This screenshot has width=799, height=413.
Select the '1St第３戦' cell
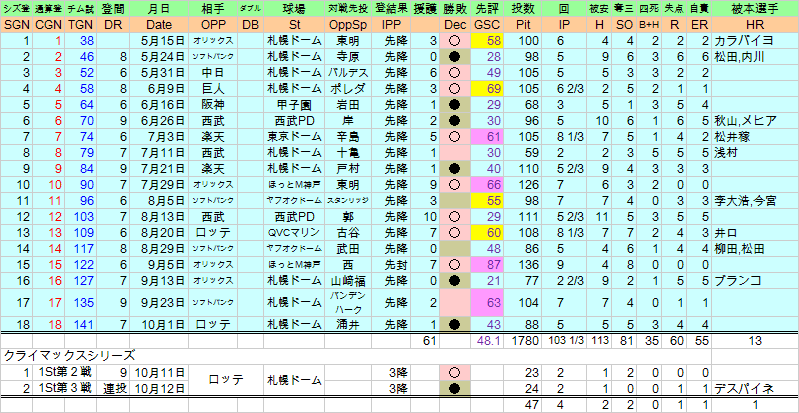[x=64, y=388]
